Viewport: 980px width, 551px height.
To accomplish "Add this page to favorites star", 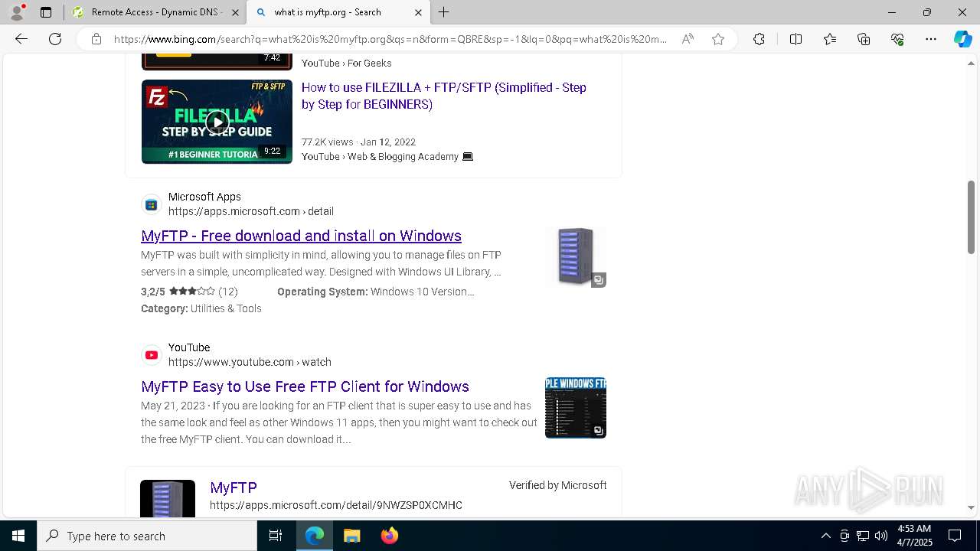I will click(718, 39).
